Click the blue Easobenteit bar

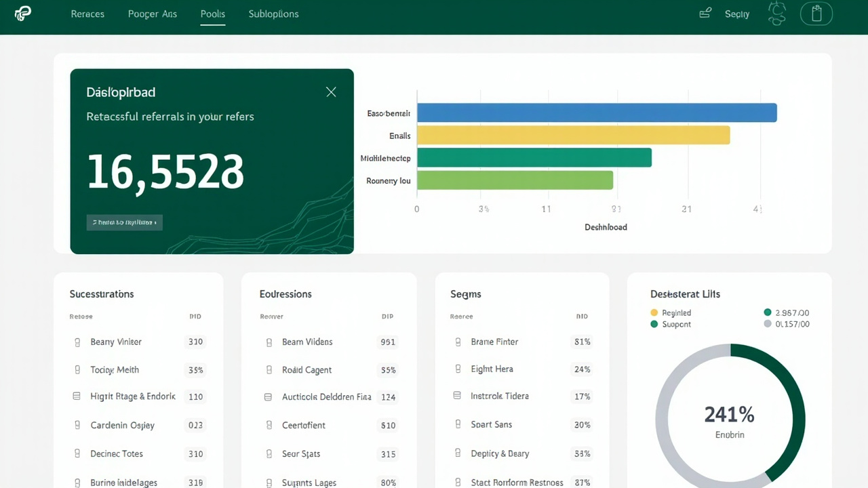[x=597, y=113]
